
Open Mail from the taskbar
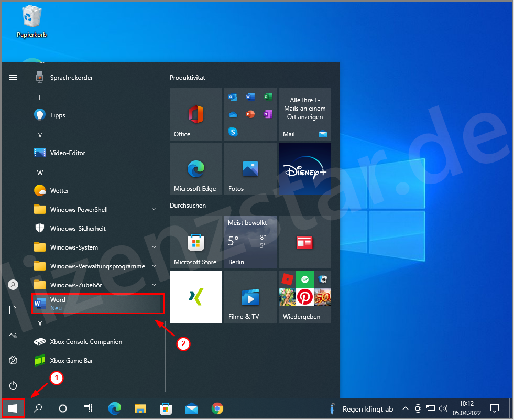192,408
